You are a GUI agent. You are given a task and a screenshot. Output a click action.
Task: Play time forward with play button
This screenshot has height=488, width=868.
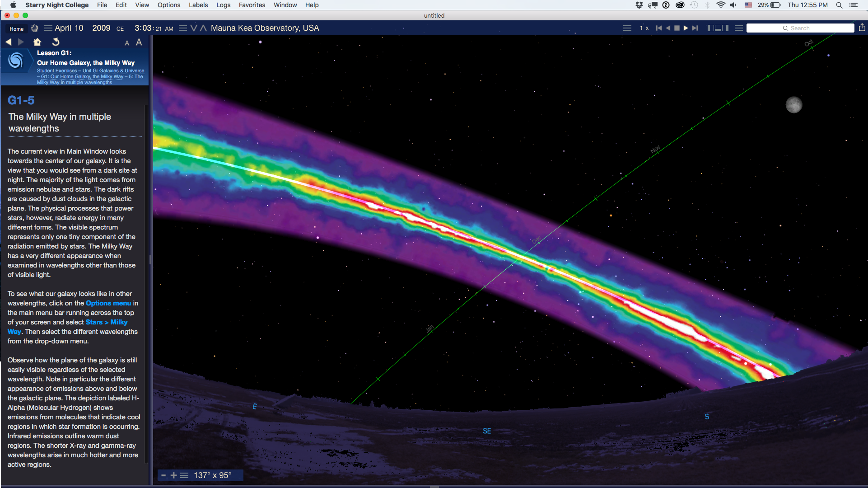686,28
